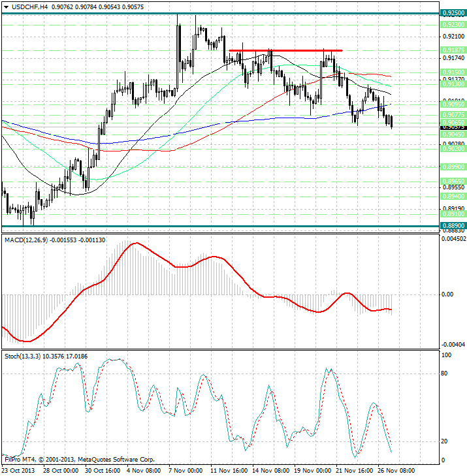Click the 0.00 MACD zero level label
The width and height of the screenshot is (467, 476).
[x=447, y=294]
